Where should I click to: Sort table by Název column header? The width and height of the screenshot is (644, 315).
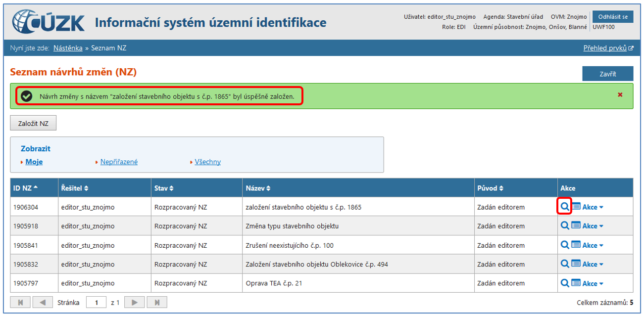(x=258, y=188)
